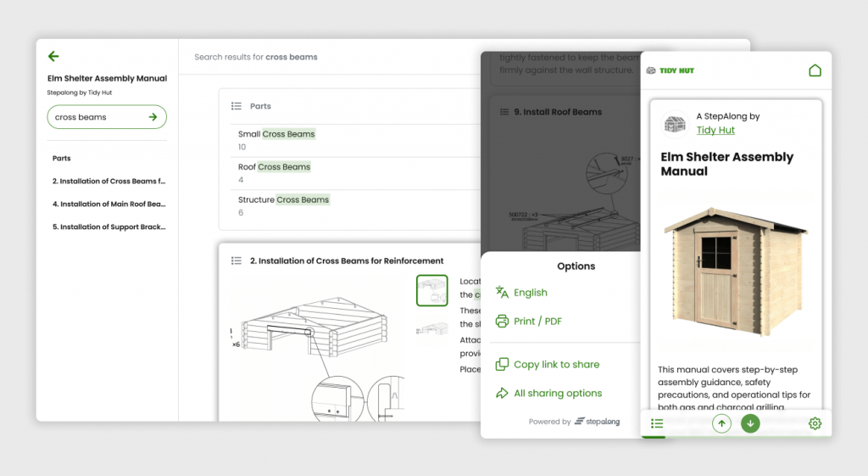Select the second faded step thumbnail

[x=431, y=329]
